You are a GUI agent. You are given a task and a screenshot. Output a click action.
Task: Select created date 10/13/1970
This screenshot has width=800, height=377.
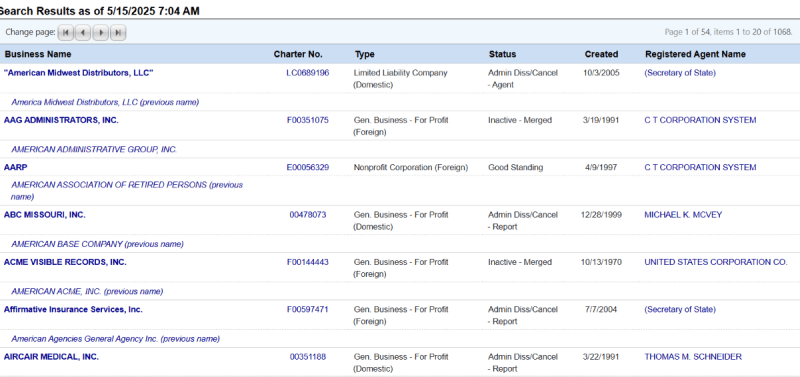pos(601,262)
